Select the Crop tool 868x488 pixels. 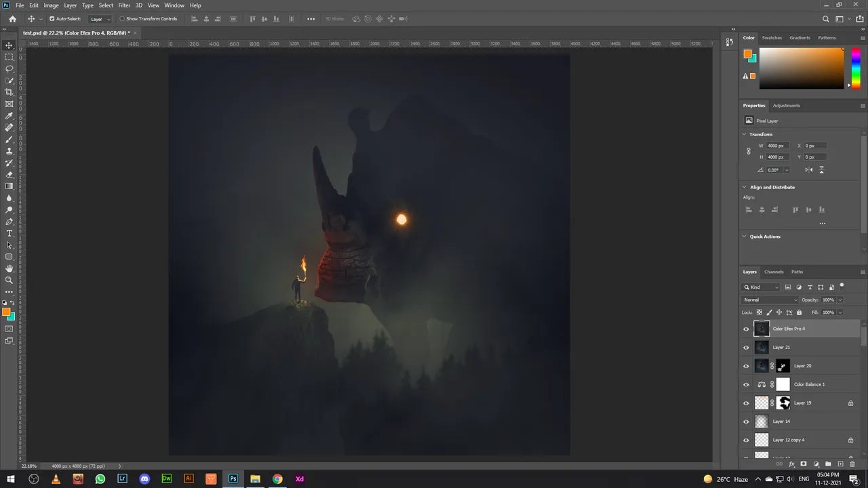click(9, 92)
